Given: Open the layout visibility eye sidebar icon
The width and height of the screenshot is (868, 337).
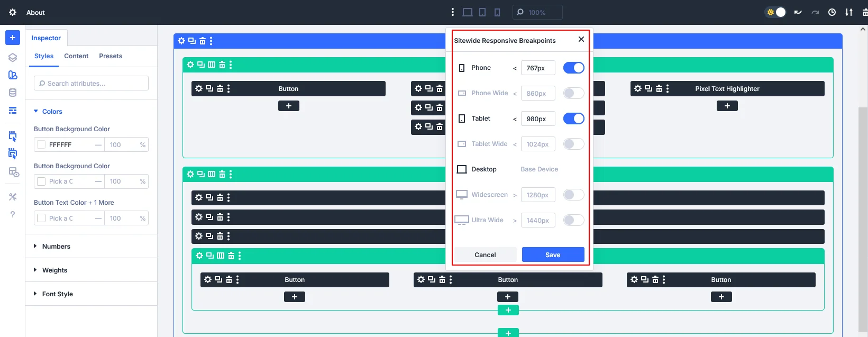Looking at the screenshot, I should point(14,172).
